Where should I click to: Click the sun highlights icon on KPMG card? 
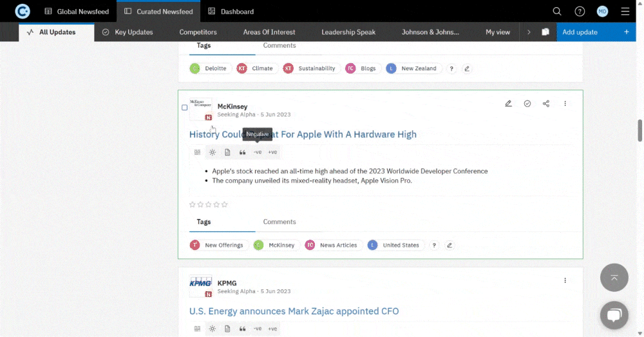click(x=213, y=329)
